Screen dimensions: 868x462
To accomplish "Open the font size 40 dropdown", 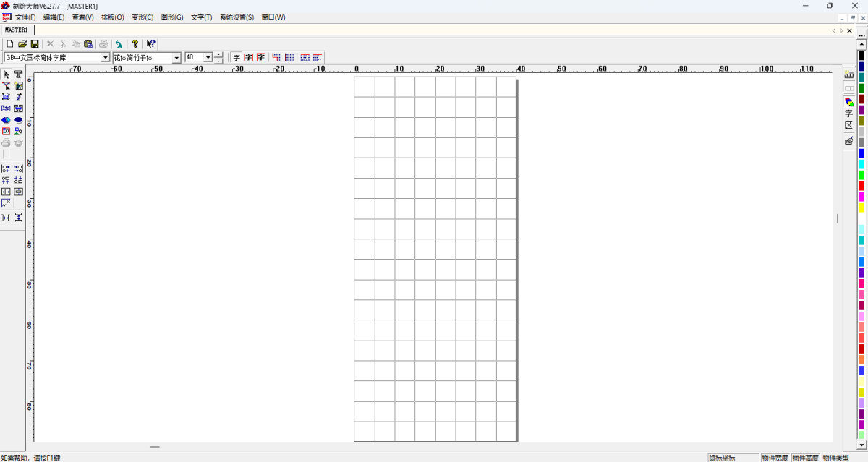I will coord(208,58).
